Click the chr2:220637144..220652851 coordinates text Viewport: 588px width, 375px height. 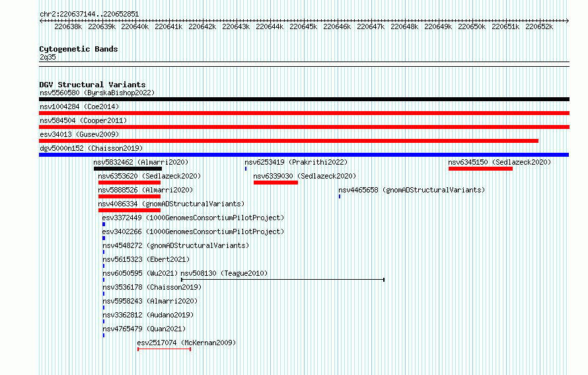[x=89, y=15]
